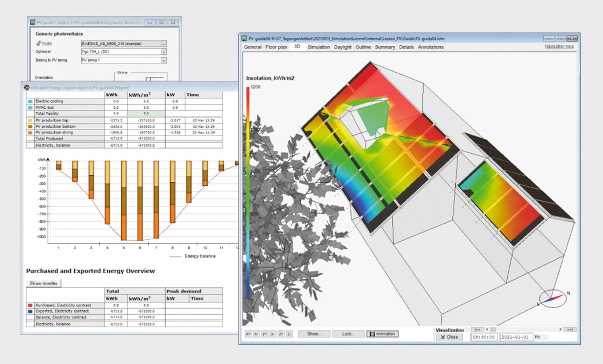Switch to the Floor plan tab
Viewport: 603px width, 364px height.
(x=276, y=47)
